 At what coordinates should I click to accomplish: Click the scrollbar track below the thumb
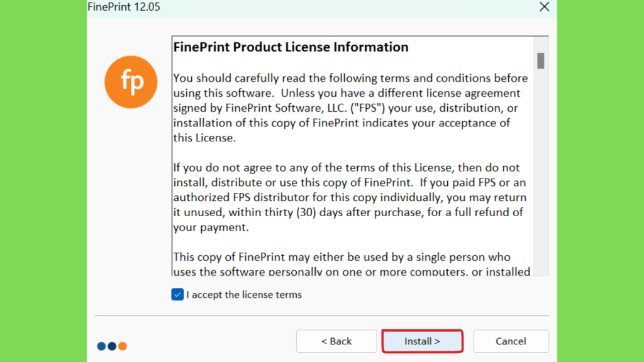click(540, 172)
